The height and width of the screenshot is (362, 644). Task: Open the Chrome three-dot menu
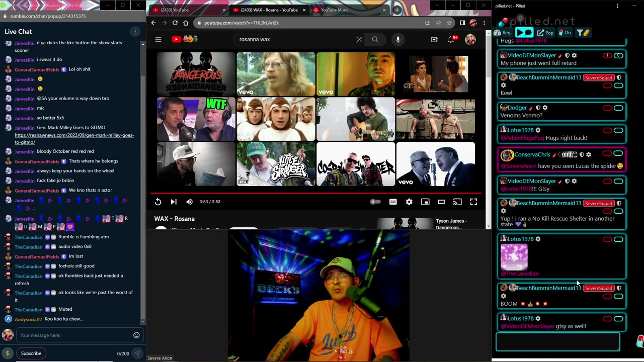coord(484,23)
